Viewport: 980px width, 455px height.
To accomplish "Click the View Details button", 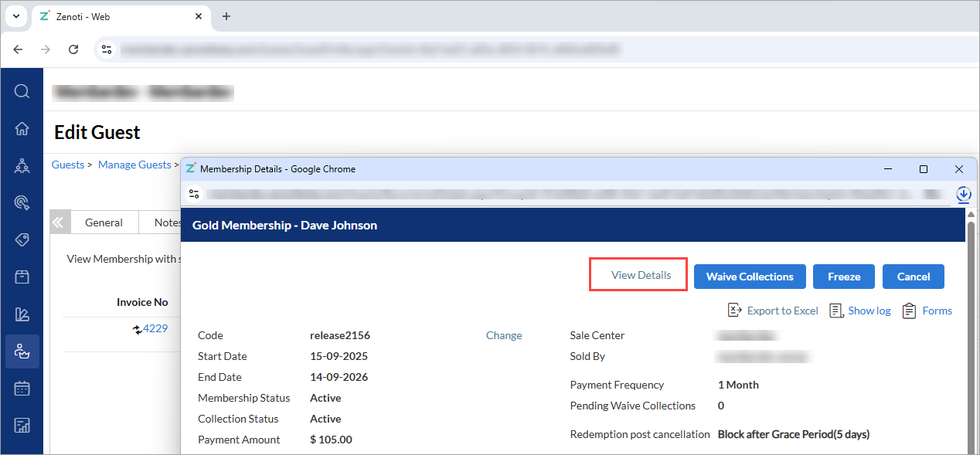I will [x=641, y=276].
